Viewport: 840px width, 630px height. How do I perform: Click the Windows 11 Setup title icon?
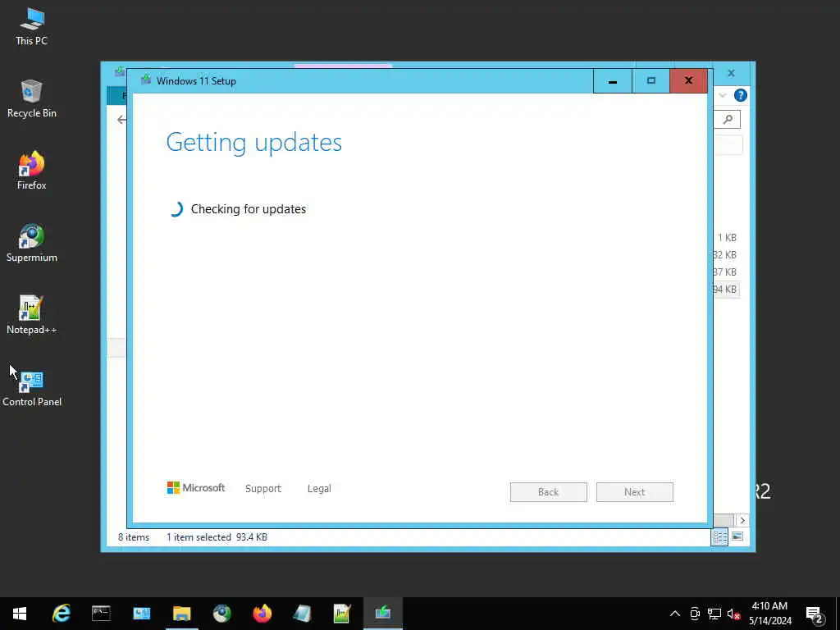(x=146, y=80)
